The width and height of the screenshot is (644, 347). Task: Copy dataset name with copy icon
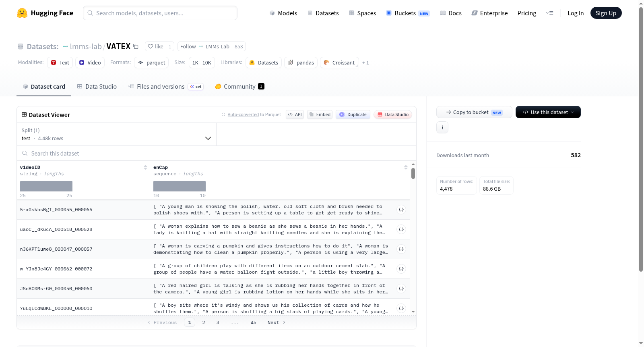coord(136,46)
